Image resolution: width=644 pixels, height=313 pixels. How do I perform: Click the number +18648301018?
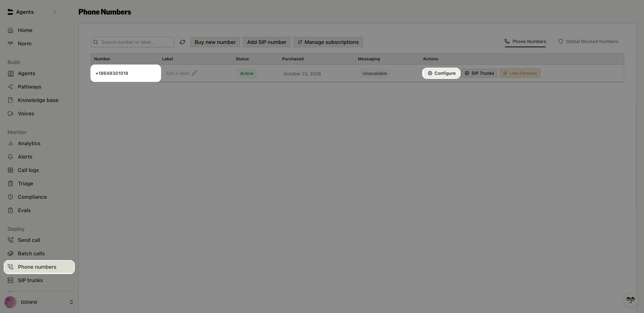click(112, 73)
